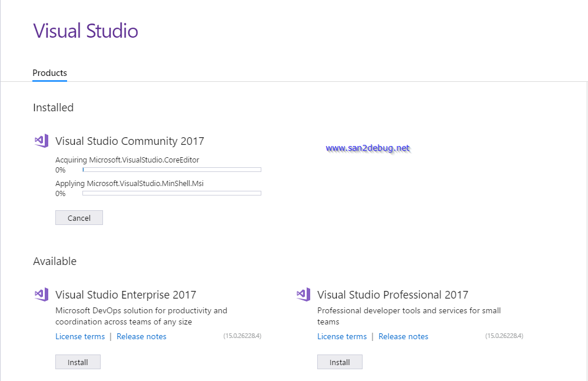Switch to the Products tab
Viewport: 588px width, 381px height.
click(x=49, y=72)
